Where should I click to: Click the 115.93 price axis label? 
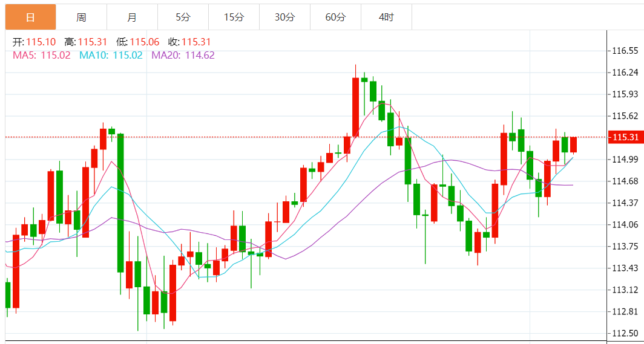pos(625,94)
